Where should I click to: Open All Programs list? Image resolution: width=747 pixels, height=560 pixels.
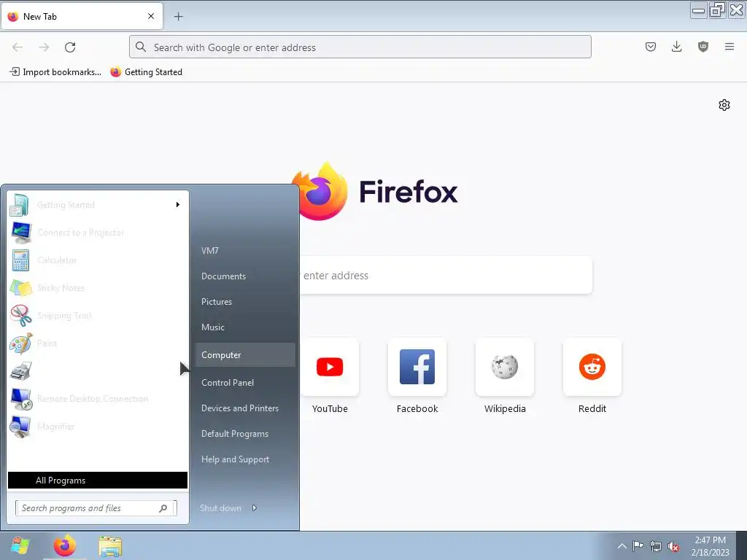pos(98,480)
